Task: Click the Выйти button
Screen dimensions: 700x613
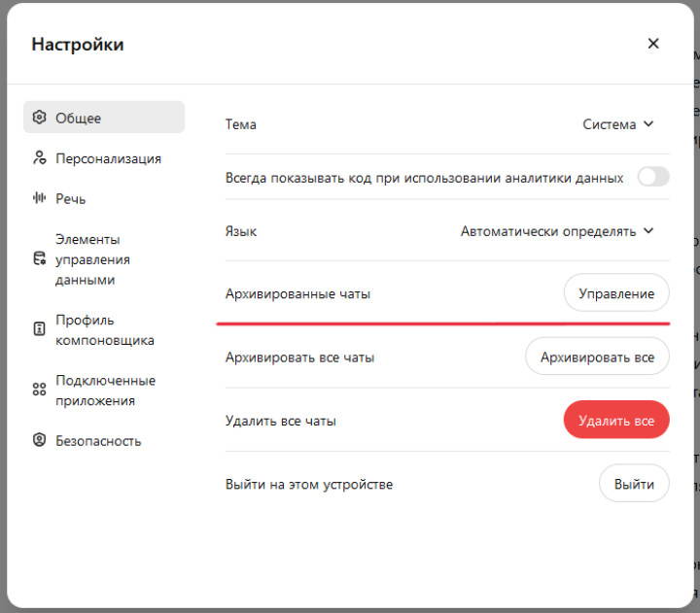Action: coord(634,484)
